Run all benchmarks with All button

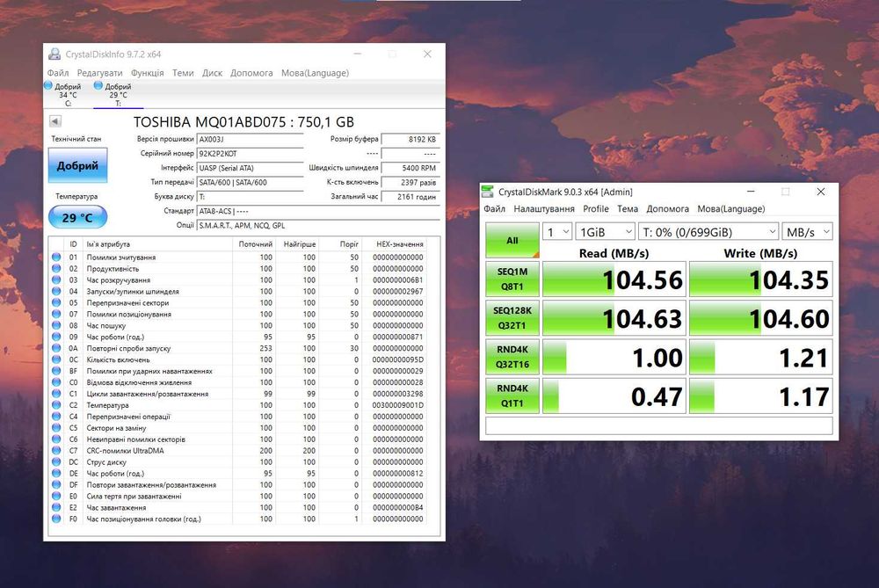pos(512,241)
